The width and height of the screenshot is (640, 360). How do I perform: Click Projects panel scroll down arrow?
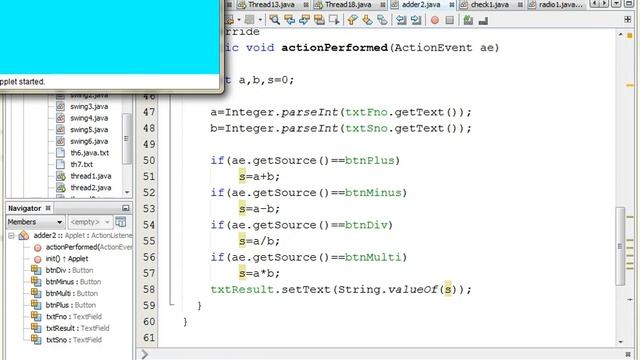click(x=127, y=192)
